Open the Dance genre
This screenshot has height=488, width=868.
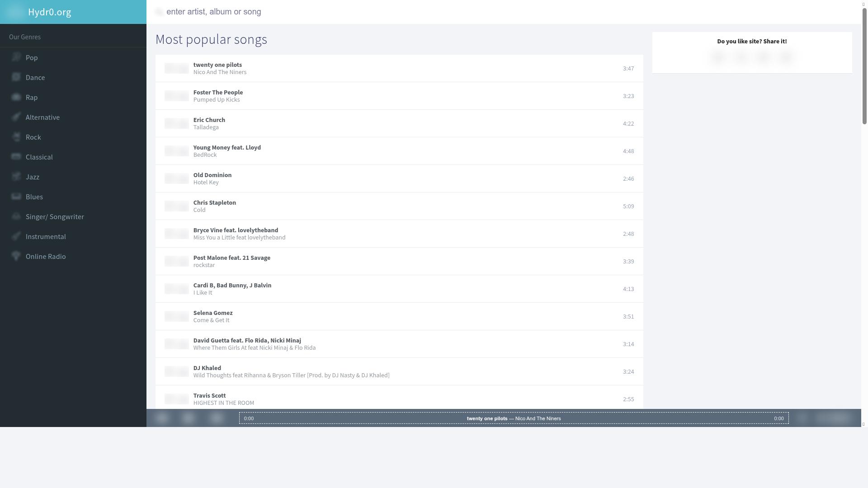[35, 77]
